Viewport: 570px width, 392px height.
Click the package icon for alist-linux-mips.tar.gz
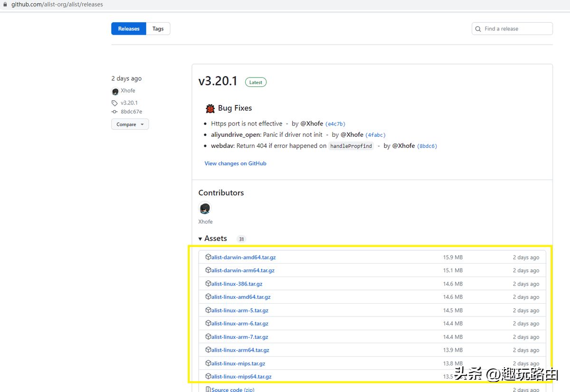[208, 363]
